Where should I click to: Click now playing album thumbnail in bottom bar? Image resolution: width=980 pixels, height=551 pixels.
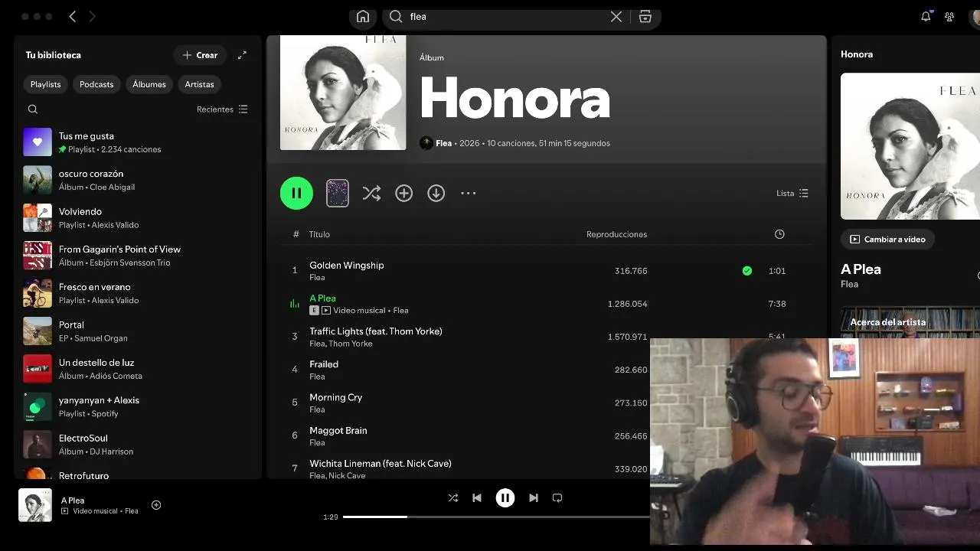point(35,505)
